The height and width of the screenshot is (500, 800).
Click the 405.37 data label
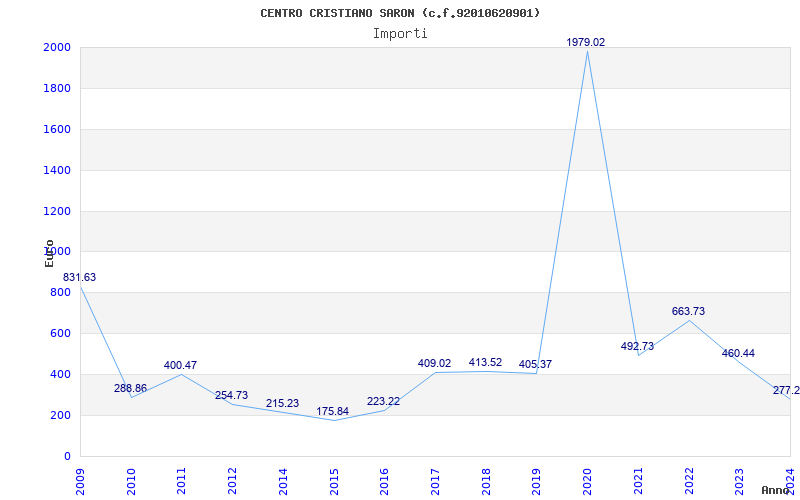pyautogui.click(x=535, y=364)
